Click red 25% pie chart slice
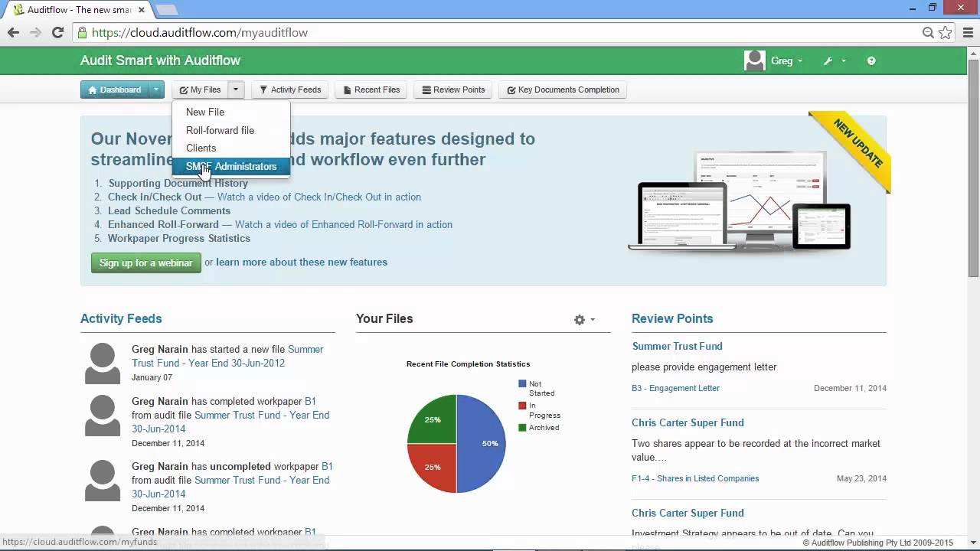Image resolution: width=980 pixels, height=551 pixels. point(433,467)
